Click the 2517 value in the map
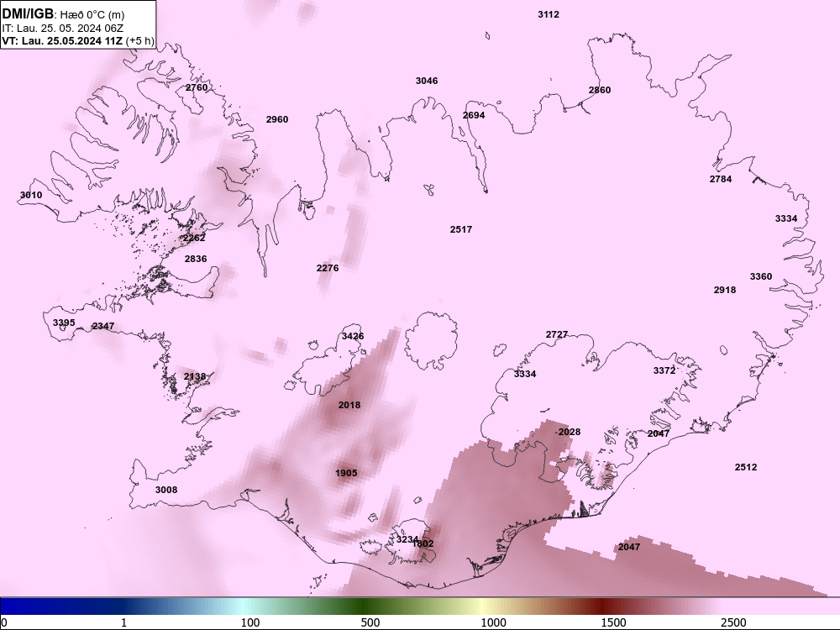Screen dimensions: 840x630 tap(460, 229)
